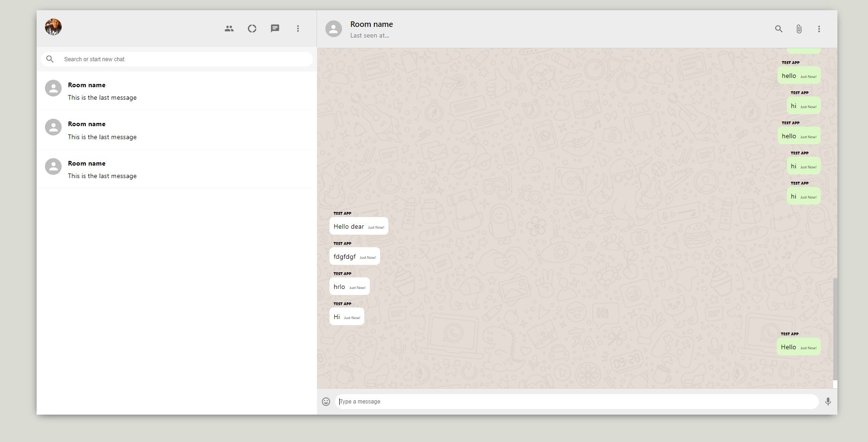Click the magnifier inside the sidebar search bar
The height and width of the screenshot is (442, 868).
tap(50, 59)
